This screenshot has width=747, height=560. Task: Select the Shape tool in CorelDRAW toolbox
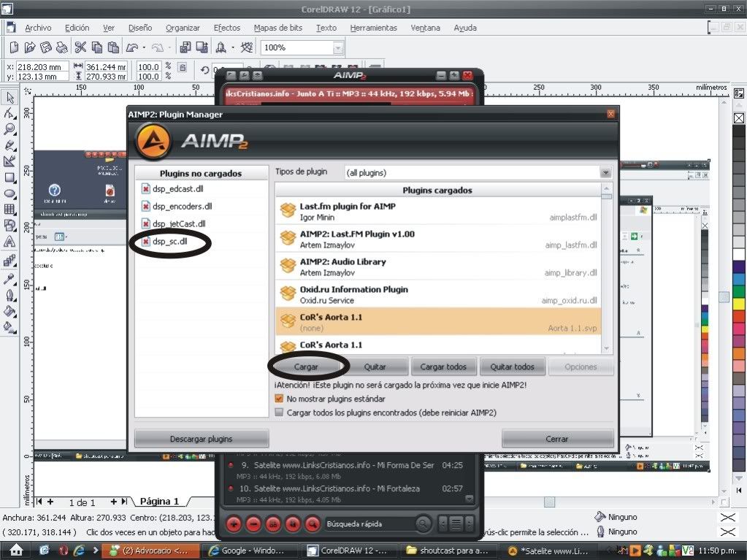tap(9, 113)
